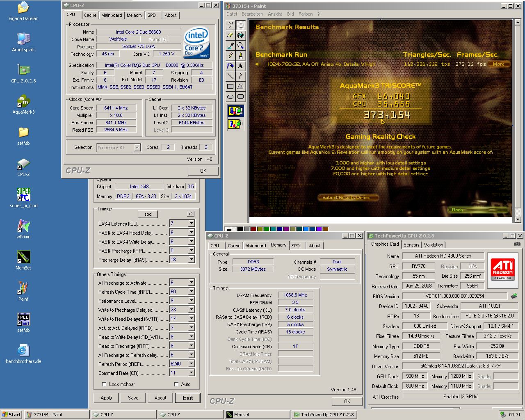The image size is (525, 420).
Task: Expand the Refresh Period (tREF) dropdown
Action: (x=191, y=364)
